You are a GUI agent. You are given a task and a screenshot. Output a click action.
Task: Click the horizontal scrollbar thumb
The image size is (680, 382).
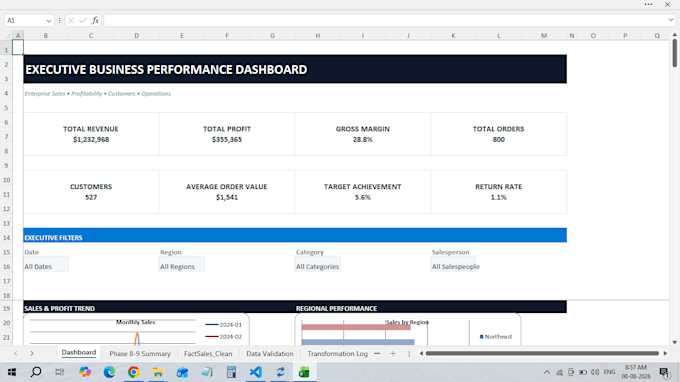click(x=542, y=353)
